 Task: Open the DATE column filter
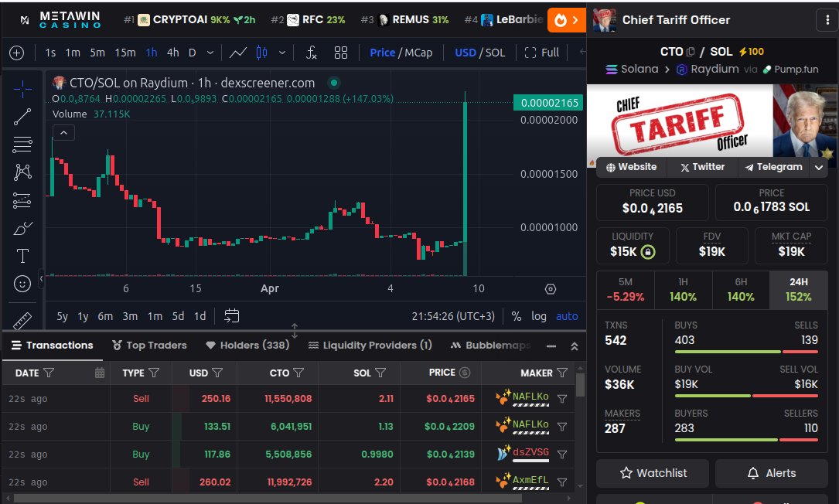point(49,373)
